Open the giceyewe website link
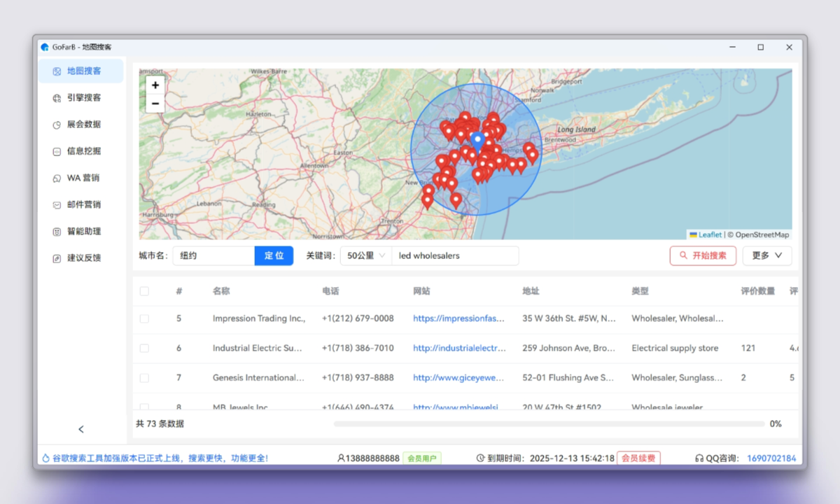Image resolution: width=840 pixels, height=504 pixels. [x=458, y=378]
